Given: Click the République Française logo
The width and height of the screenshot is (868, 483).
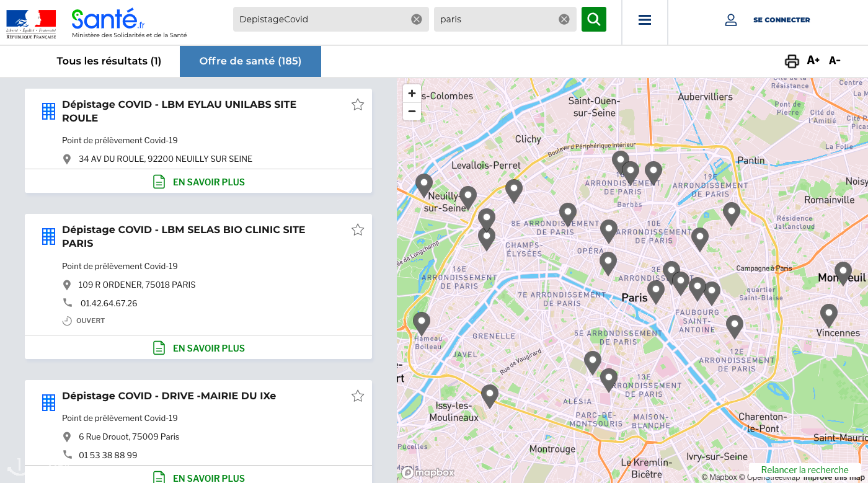Looking at the screenshot, I should click(31, 24).
